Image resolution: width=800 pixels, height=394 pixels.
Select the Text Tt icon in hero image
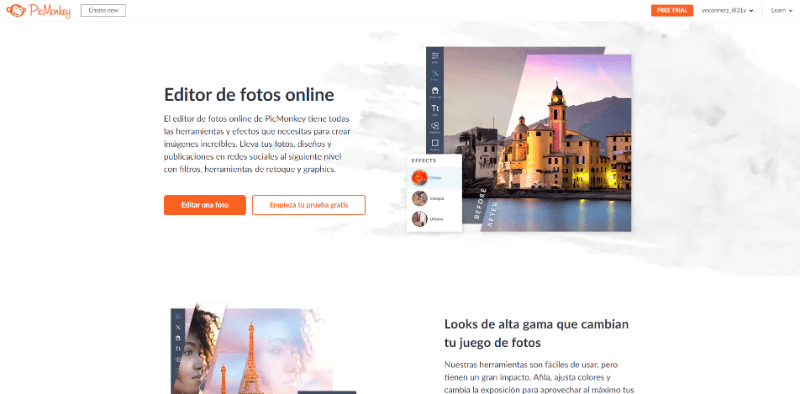(435, 109)
